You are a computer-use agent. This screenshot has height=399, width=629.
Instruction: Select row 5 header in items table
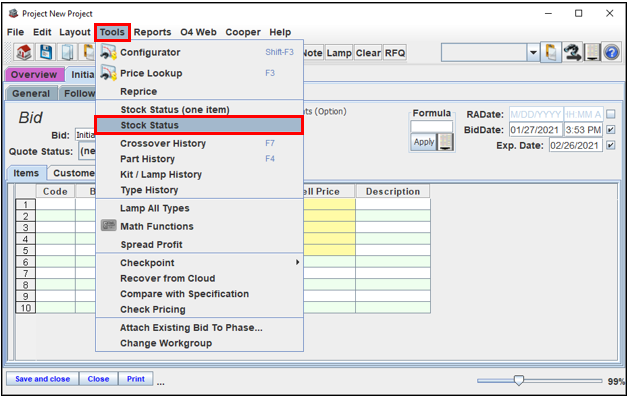coord(25,250)
